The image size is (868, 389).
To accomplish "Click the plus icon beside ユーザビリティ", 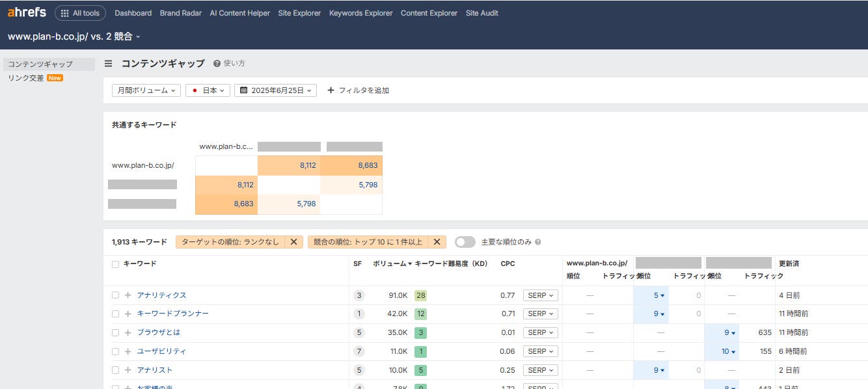I will (x=128, y=351).
